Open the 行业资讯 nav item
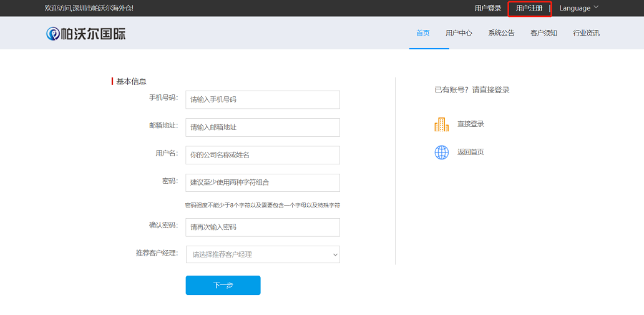Viewport: 644px width, 315px height. tap(586, 33)
